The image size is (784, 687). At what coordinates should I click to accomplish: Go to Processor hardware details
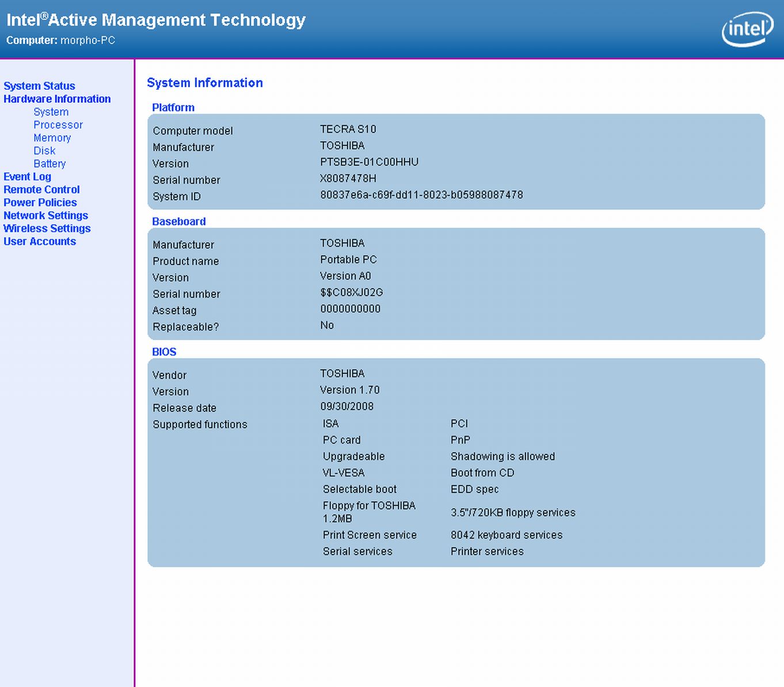coord(58,125)
